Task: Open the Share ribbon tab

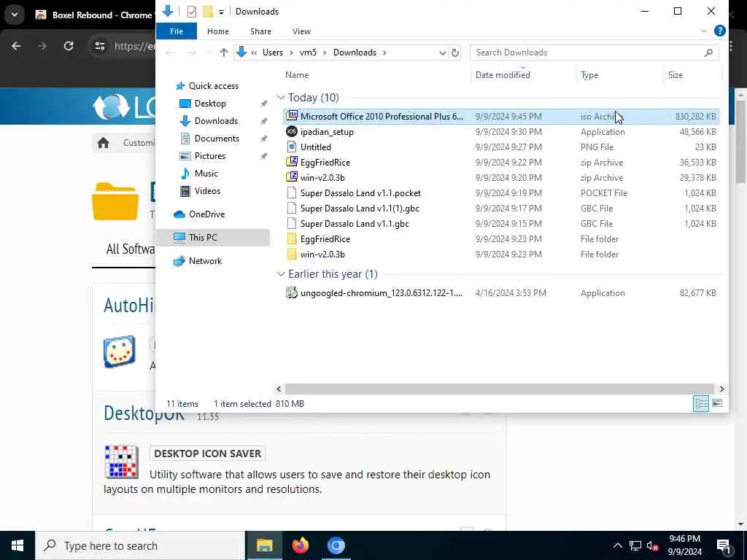Action: coord(260,31)
